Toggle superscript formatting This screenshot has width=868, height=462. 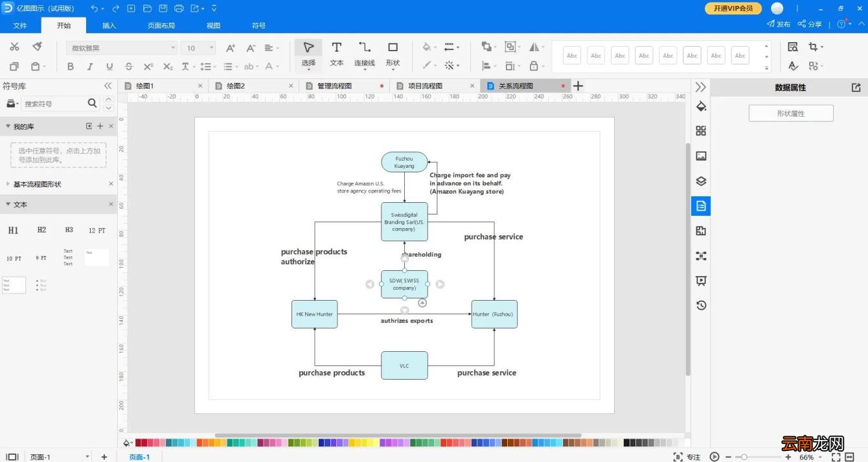(x=148, y=67)
